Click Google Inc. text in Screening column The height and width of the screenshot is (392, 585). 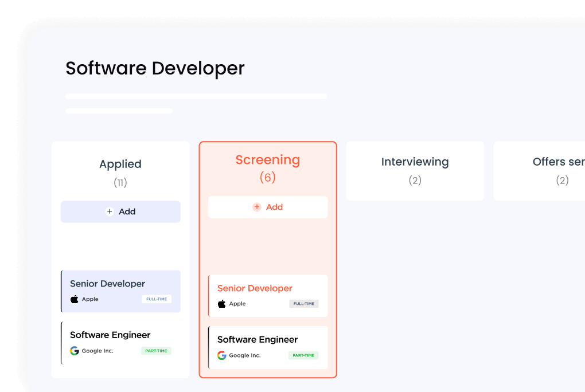(245, 355)
